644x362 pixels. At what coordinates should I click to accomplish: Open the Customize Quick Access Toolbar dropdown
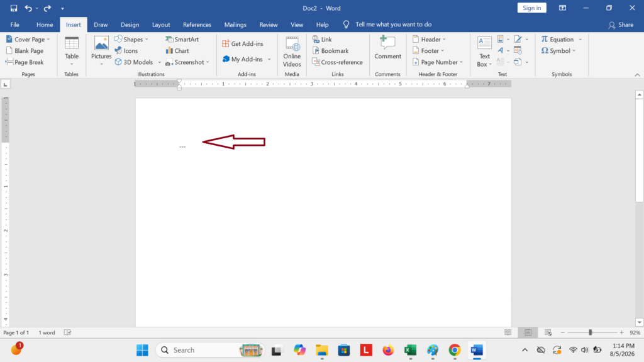(x=62, y=8)
